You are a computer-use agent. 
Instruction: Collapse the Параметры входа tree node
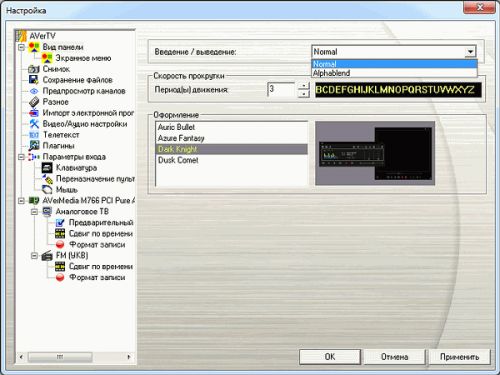click(21, 157)
